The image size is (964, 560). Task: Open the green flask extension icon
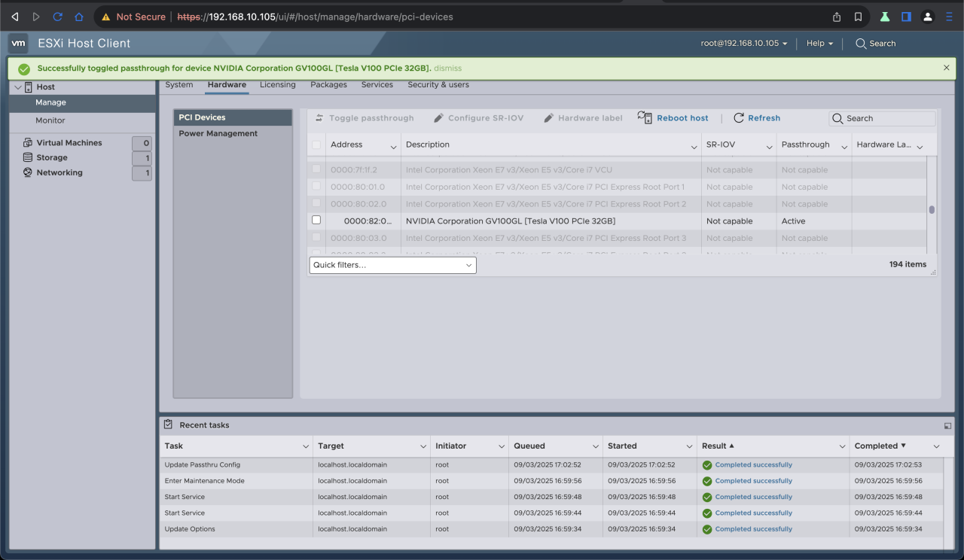point(885,17)
